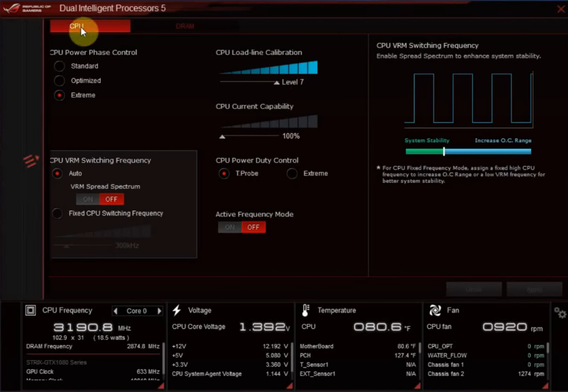
Task: Click the DRAM Frequency row
Action: 93,346
